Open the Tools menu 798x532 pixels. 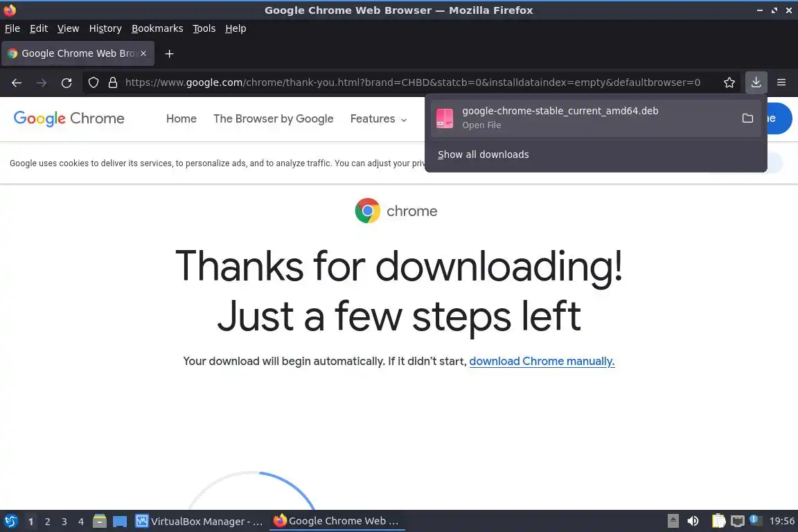[204, 28]
